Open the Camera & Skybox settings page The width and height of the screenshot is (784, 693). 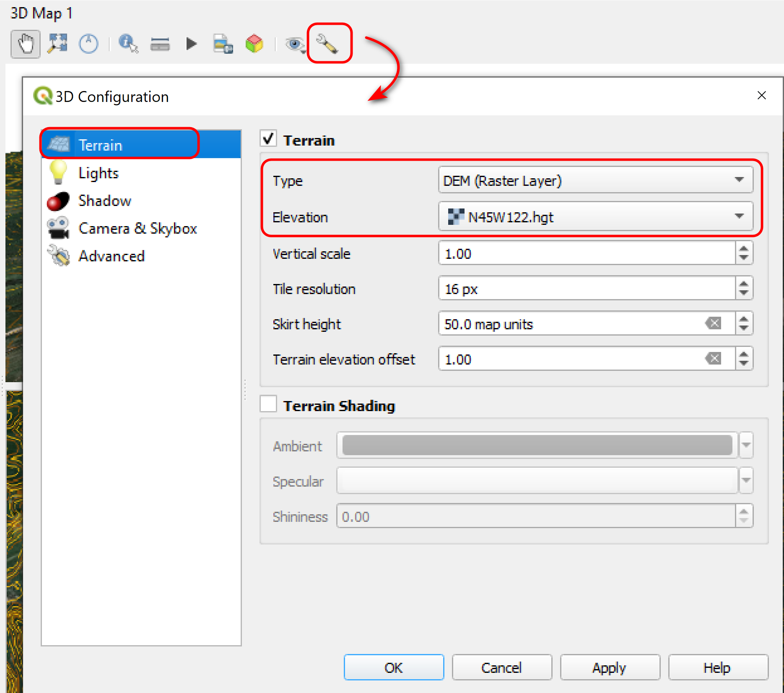138,228
